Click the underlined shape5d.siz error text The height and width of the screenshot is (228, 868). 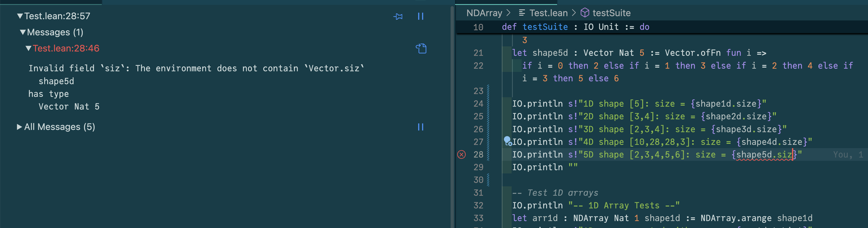point(764,155)
